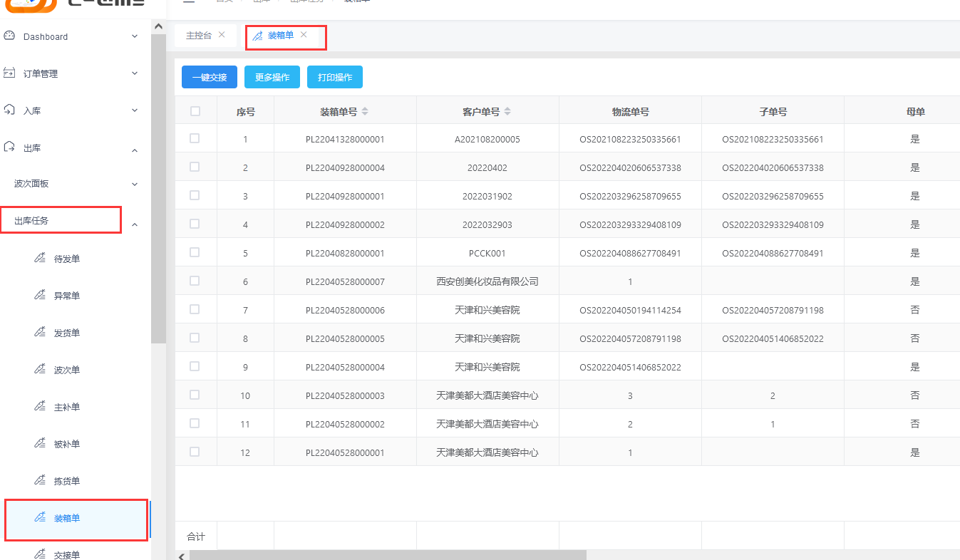Image resolution: width=960 pixels, height=560 pixels.
Task: Click the icon beside 拣货单
Action: click(40, 480)
